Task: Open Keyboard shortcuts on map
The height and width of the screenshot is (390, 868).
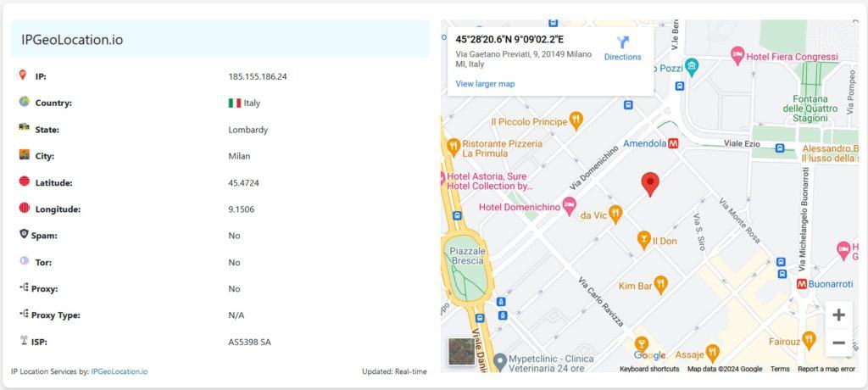Action: click(649, 369)
